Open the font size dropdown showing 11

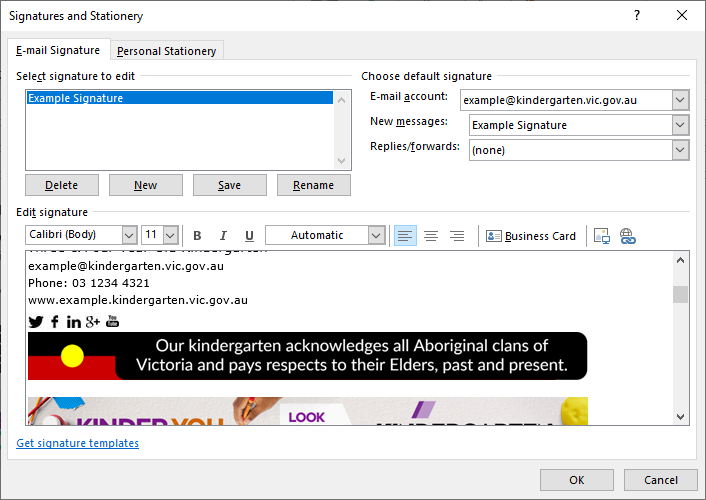coord(170,235)
